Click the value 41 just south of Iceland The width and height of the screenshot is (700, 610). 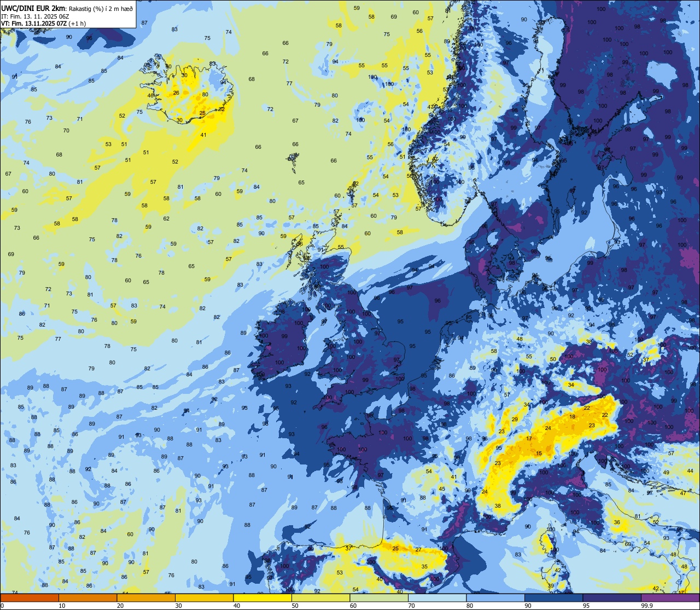pyautogui.click(x=203, y=135)
